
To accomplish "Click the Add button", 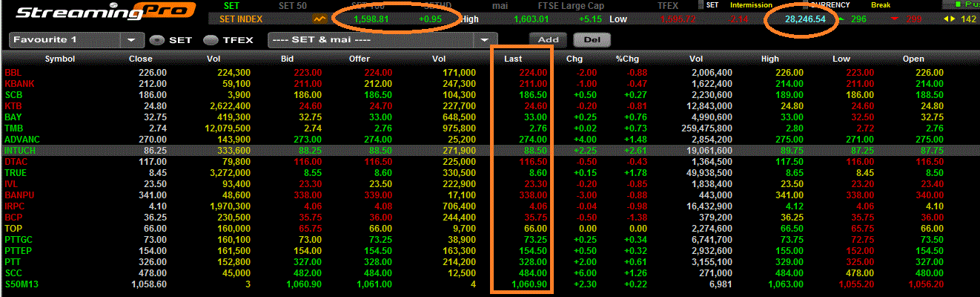I will click(x=549, y=39).
